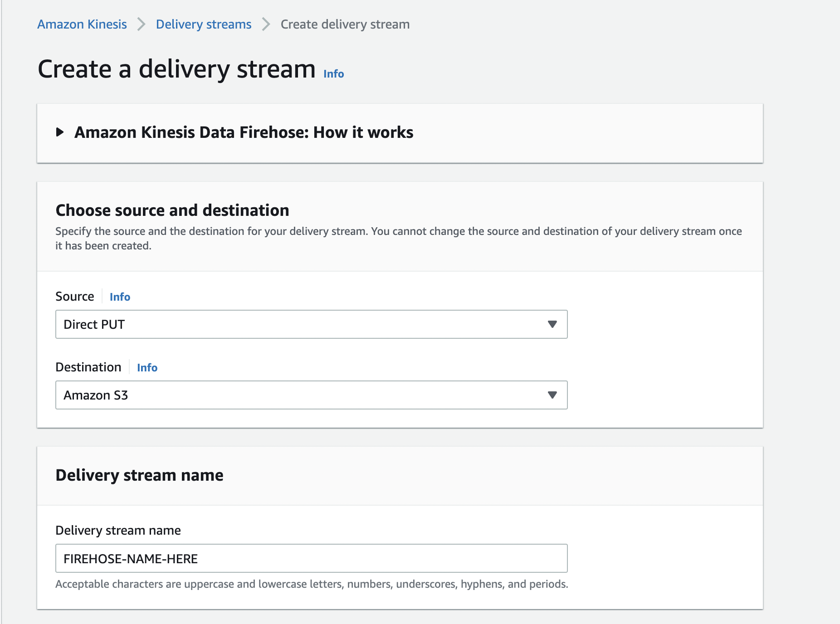Click the breadcrumb chevron after Amazon Kinesis
This screenshot has height=624, width=840.
142,24
